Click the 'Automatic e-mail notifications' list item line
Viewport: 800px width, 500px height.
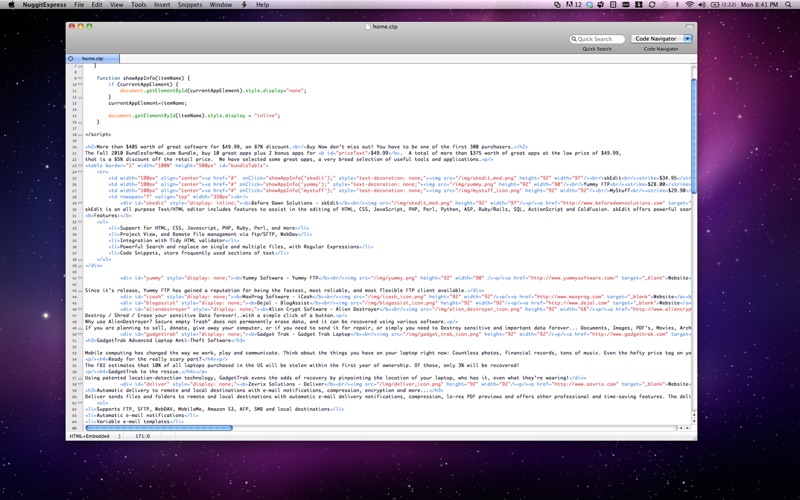[x=142, y=415]
